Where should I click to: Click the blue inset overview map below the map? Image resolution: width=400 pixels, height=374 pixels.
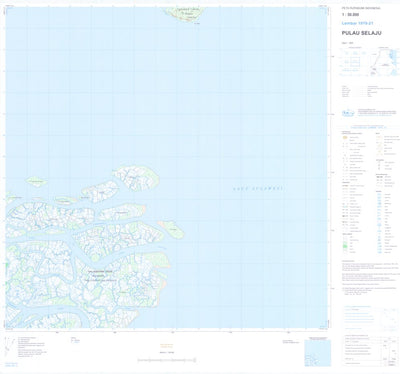pos(318,353)
